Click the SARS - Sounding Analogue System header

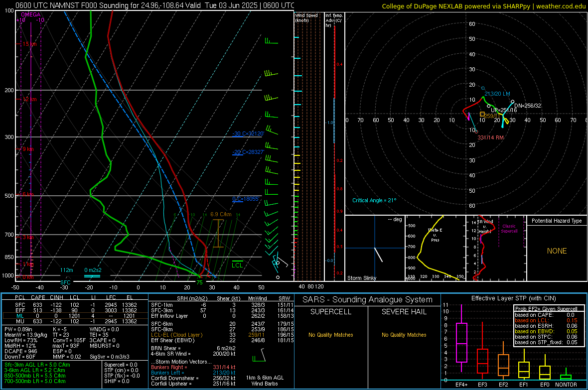[368, 300]
